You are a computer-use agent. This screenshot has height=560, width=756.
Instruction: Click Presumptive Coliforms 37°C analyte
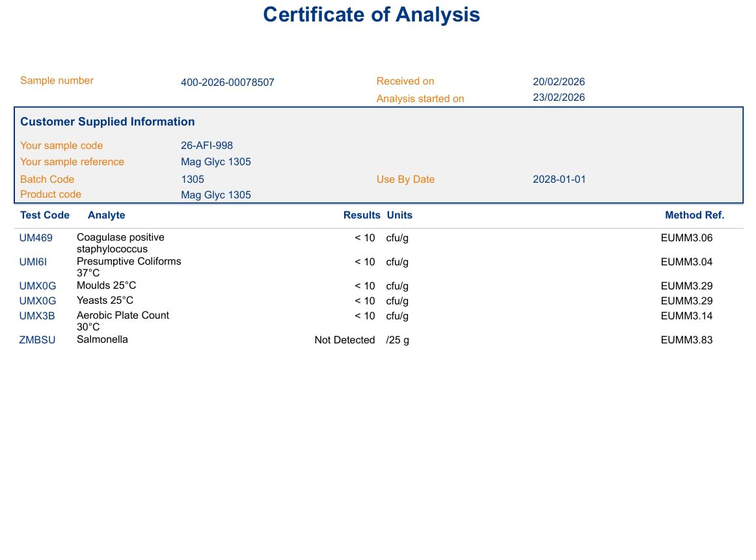click(129, 267)
